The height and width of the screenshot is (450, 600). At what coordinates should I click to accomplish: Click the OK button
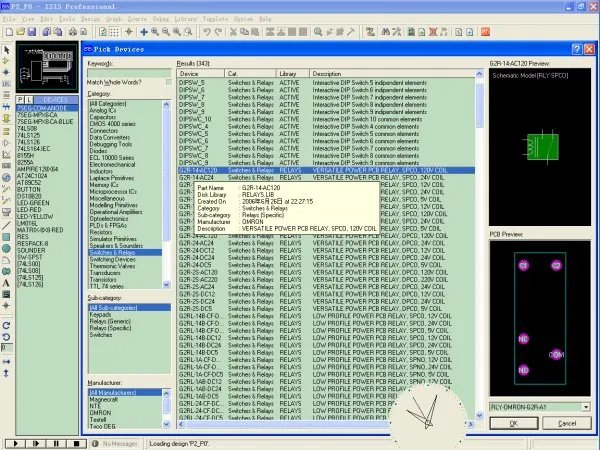click(512, 423)
